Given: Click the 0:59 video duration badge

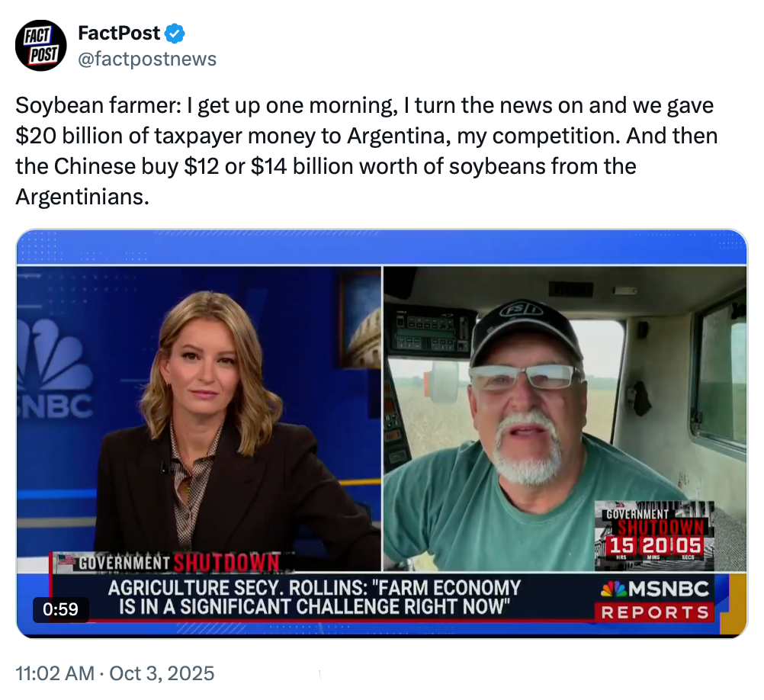Looking at the screenshot, I should 61,609.
